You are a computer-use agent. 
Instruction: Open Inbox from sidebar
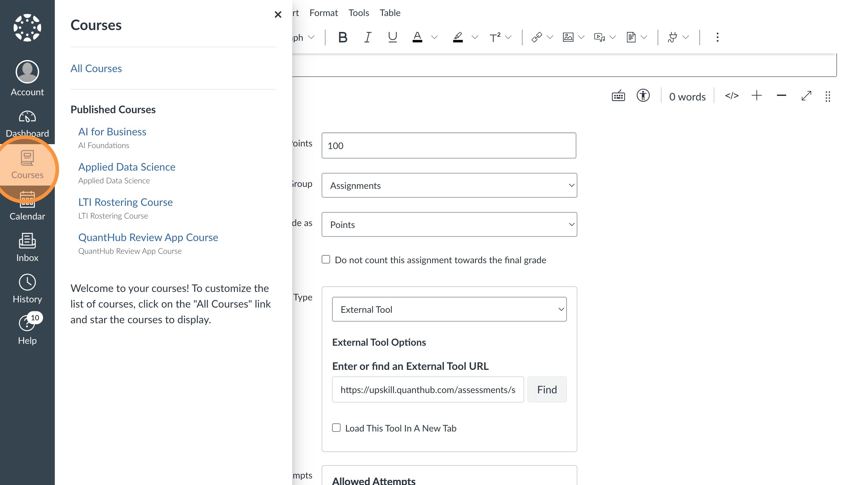click(x=27, y=248)
